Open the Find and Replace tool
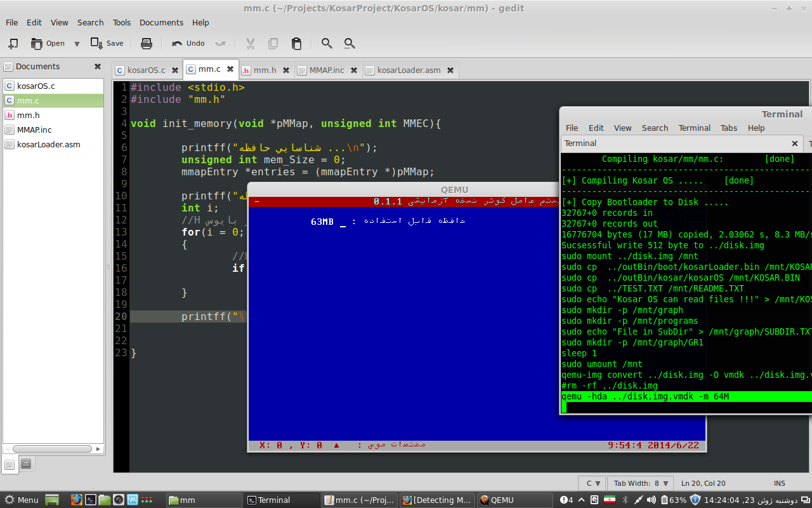This screenshot has width=812, height=508. tap(350, 44)
